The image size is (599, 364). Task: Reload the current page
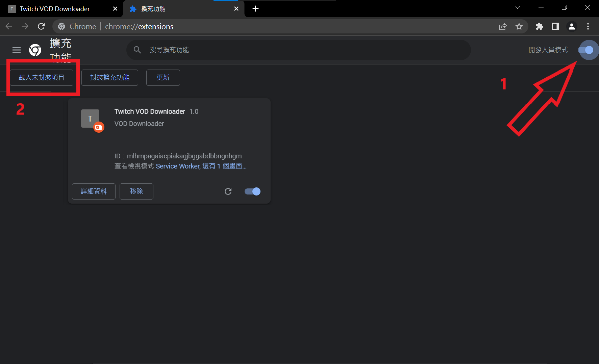[x=41, y=26]
